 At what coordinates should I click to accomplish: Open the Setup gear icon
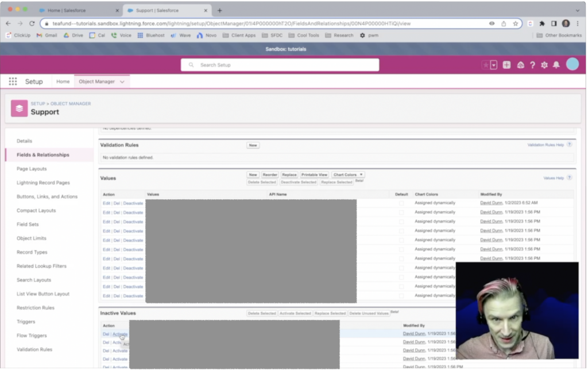coord(544,65)
